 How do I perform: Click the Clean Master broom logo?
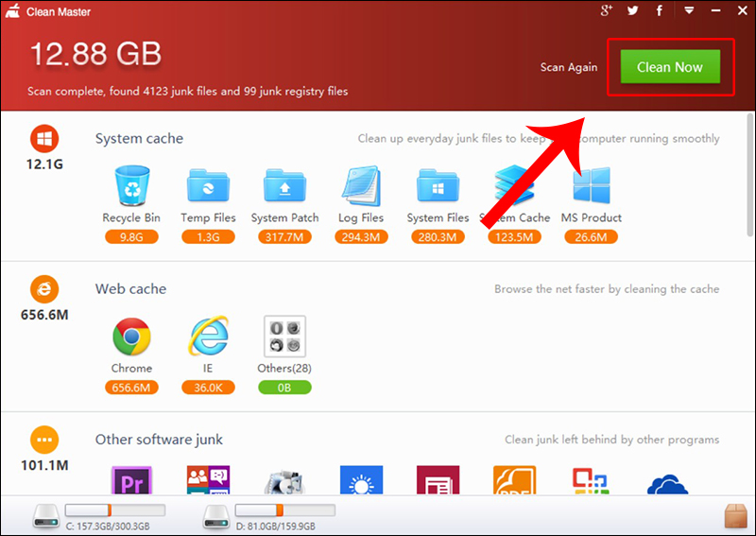pos(13,10)
